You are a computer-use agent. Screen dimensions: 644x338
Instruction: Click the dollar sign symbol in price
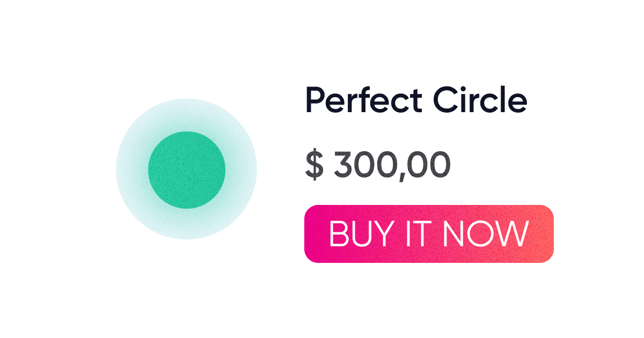click(314, 165)
